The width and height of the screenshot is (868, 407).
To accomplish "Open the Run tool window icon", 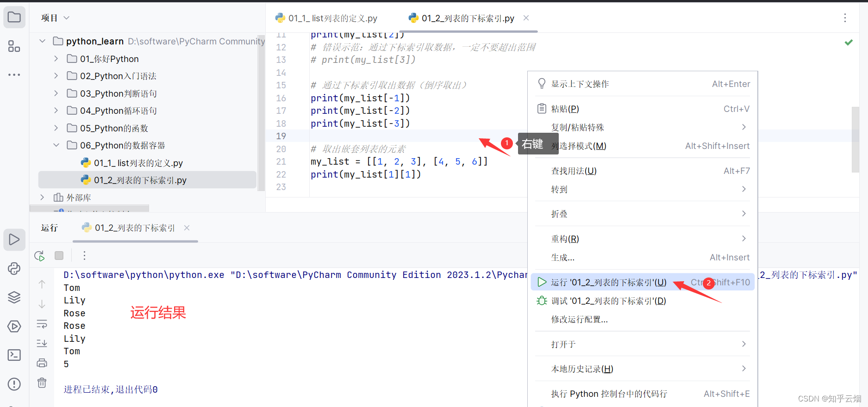I will pos(14,240).
